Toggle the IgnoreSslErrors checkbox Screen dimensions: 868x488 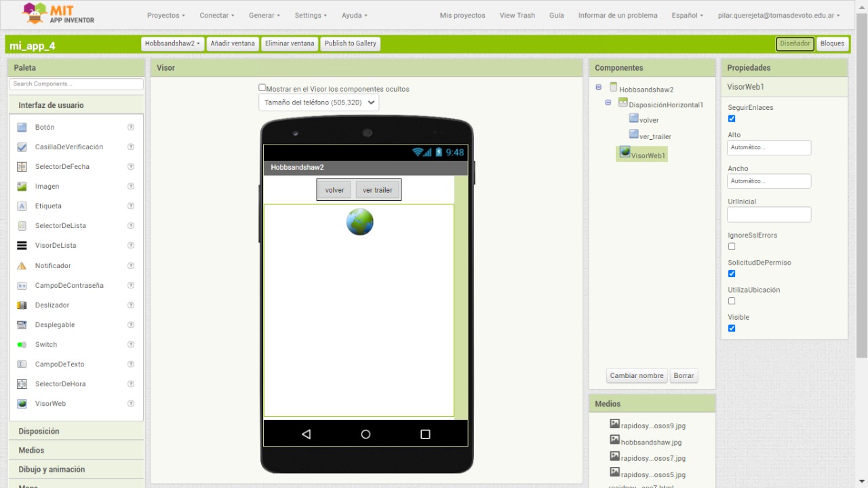tap(732, 246)
